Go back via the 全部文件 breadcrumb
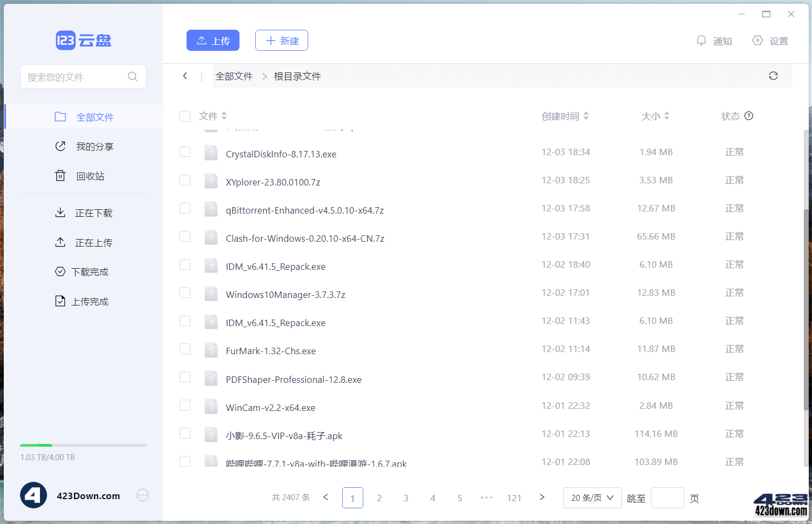Viewport: 812px width, 524px height. [x=234, y=76]
